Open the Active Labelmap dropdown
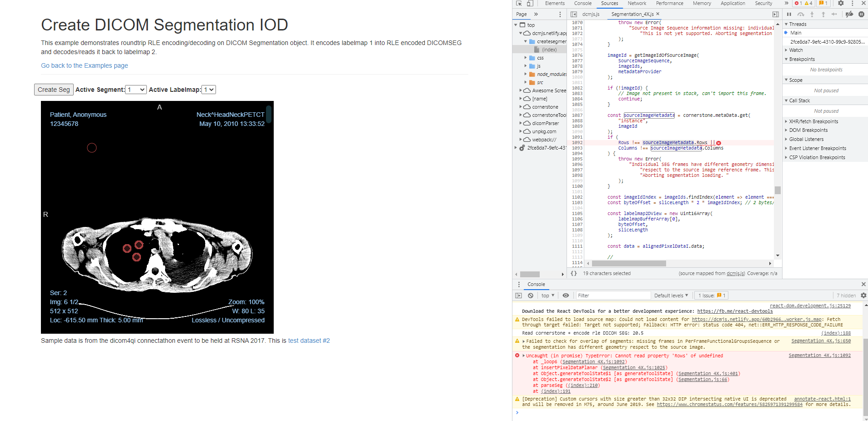The width and height of the screenshot is (868, 421). click(x=209, y=90)
